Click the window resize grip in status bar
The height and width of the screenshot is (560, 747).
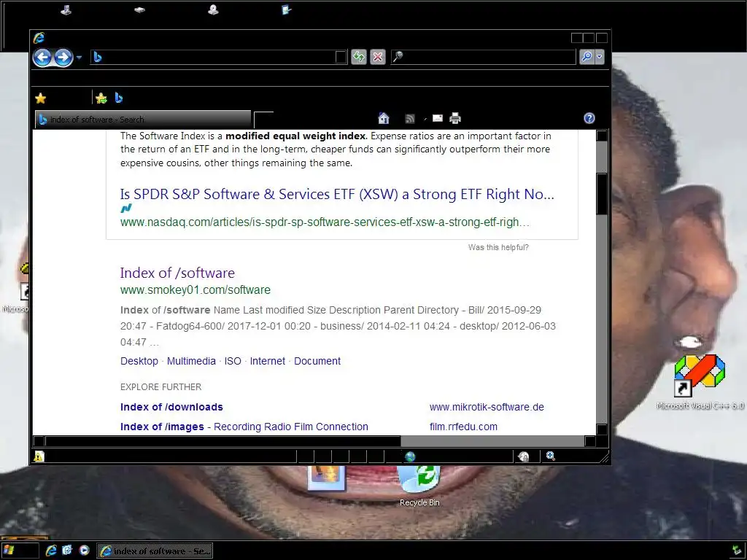tap(604, 458)
